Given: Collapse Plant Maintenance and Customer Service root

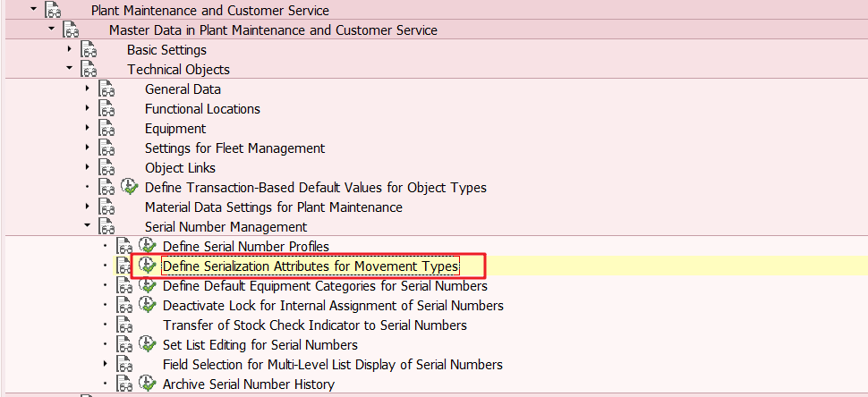Looking at the screenshot, I should click(x=34, y=10).
